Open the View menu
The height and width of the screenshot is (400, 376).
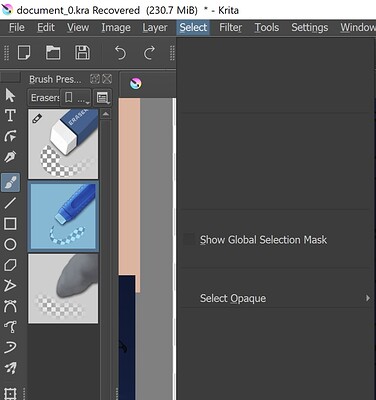click(x=78, y=27)
